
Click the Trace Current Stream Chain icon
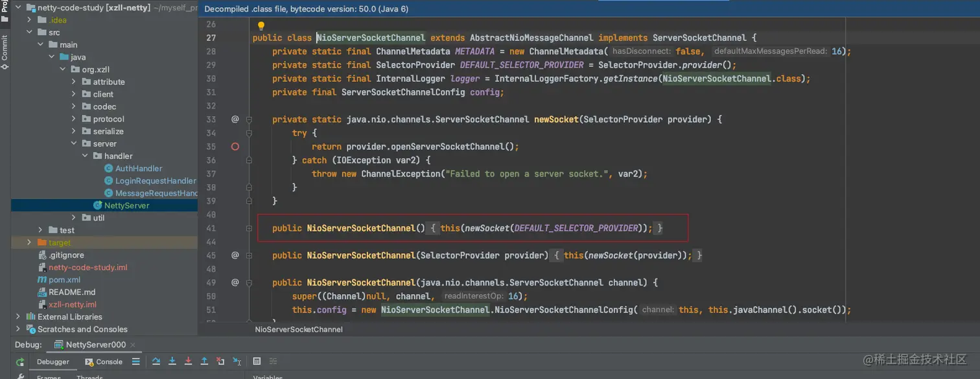tap(273, 361)
